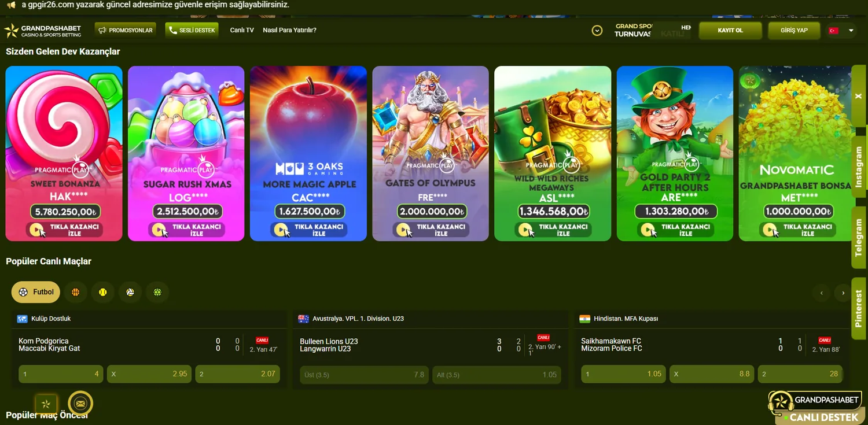Open the Pinterest side tab
Screen dimensions: 868x425
859,308
